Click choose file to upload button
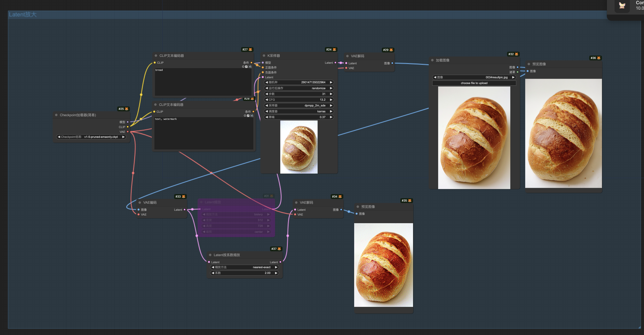 pyautogui.click(x=474, y=83)
